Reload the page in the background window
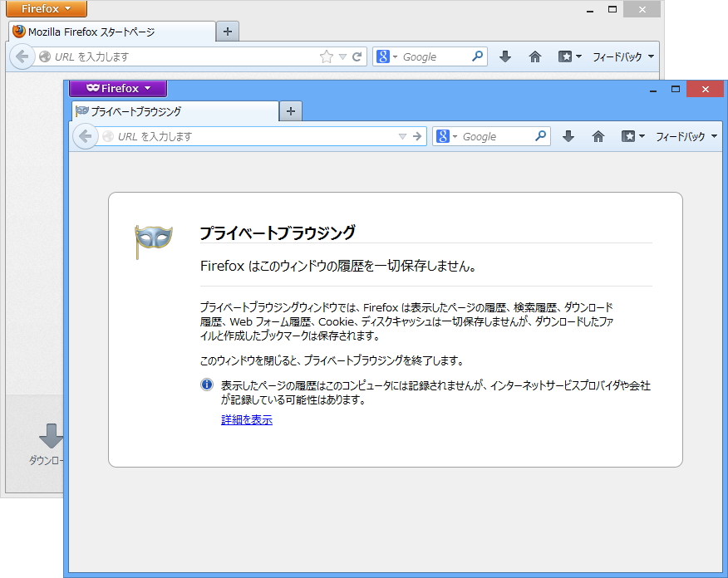728x578 pixels. [358, 56]
